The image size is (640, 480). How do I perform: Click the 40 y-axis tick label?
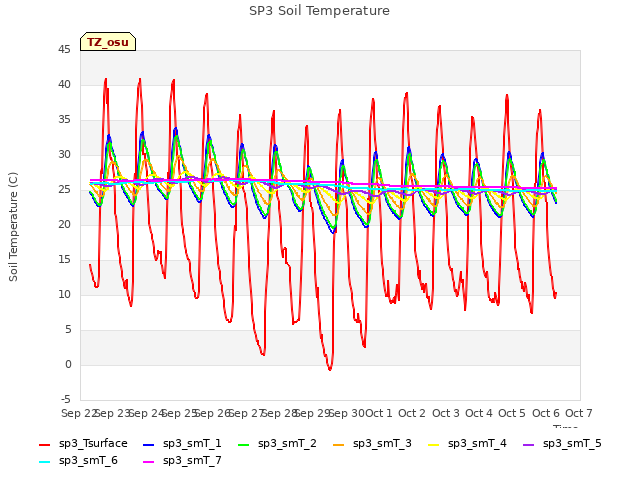point(64,84)
